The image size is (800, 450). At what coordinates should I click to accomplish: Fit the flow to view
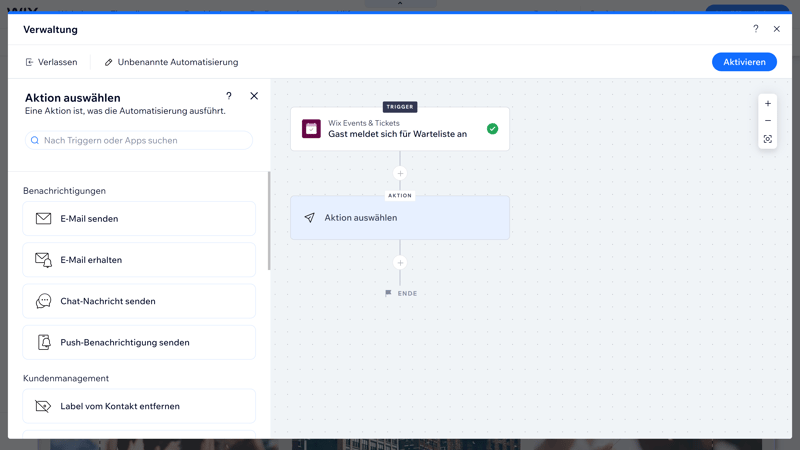[x=767, y=139]
